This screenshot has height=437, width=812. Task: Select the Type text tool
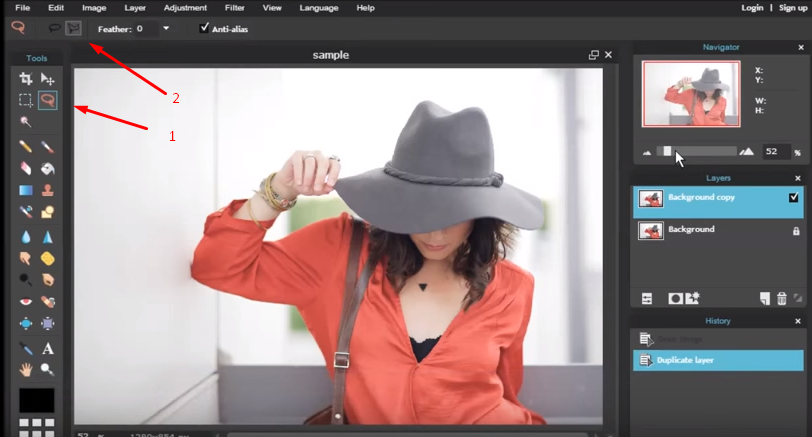[48, 348]
